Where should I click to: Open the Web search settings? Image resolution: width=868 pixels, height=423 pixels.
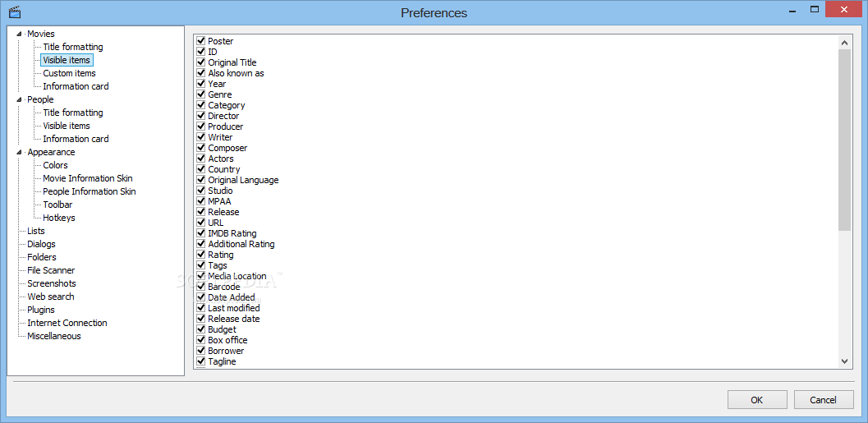[x=50, y=297]
